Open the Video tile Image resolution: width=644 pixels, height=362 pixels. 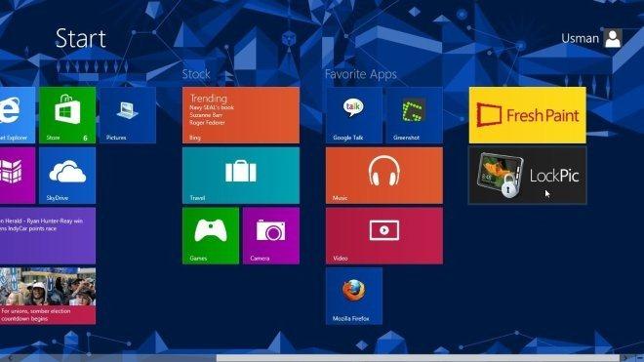pyautogui.click(x=384, y=235)
